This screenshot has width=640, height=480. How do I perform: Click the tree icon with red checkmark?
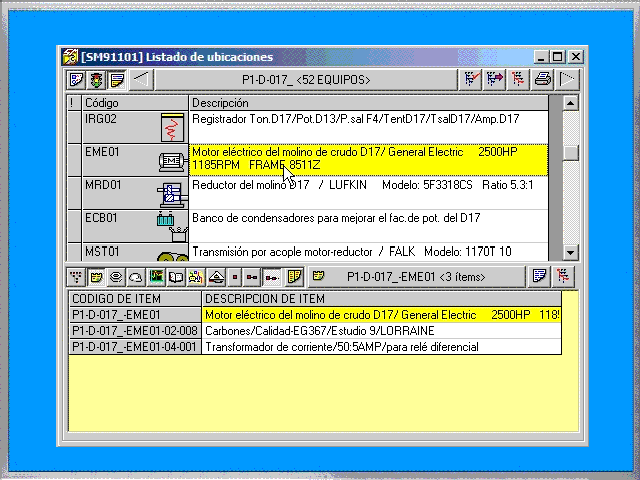(x=471, y=79)
